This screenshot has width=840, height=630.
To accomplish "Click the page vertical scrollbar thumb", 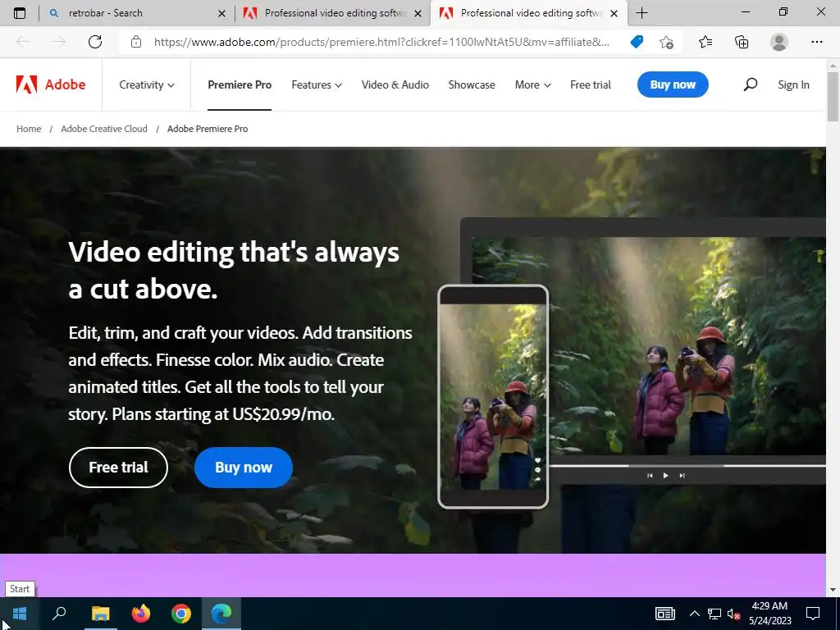I will pos(833,97).
